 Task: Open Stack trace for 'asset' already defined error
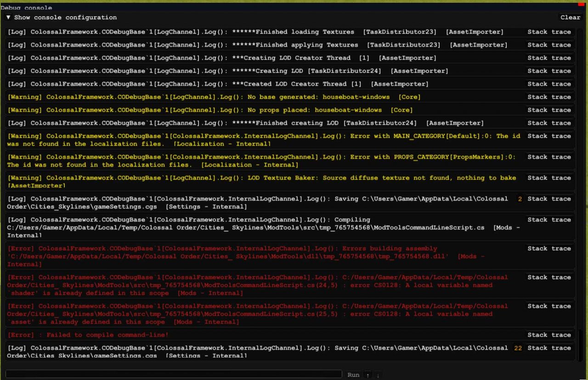point(549,306)
